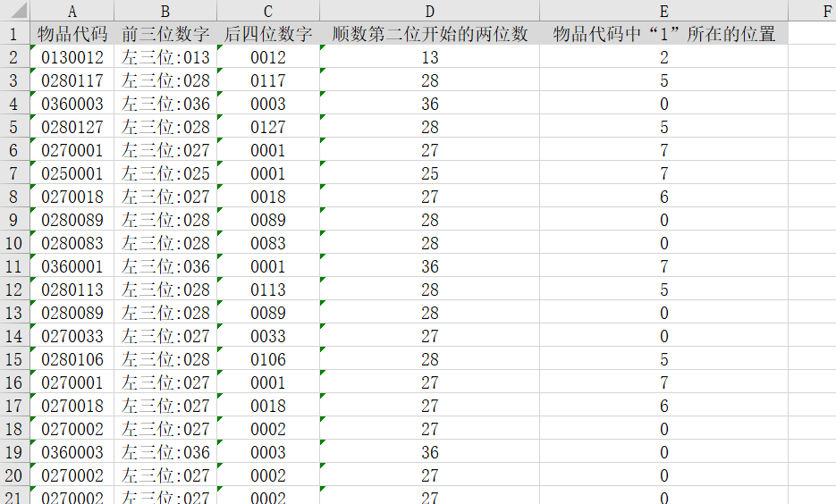Click cell containing 0130012

pos(72,56)
